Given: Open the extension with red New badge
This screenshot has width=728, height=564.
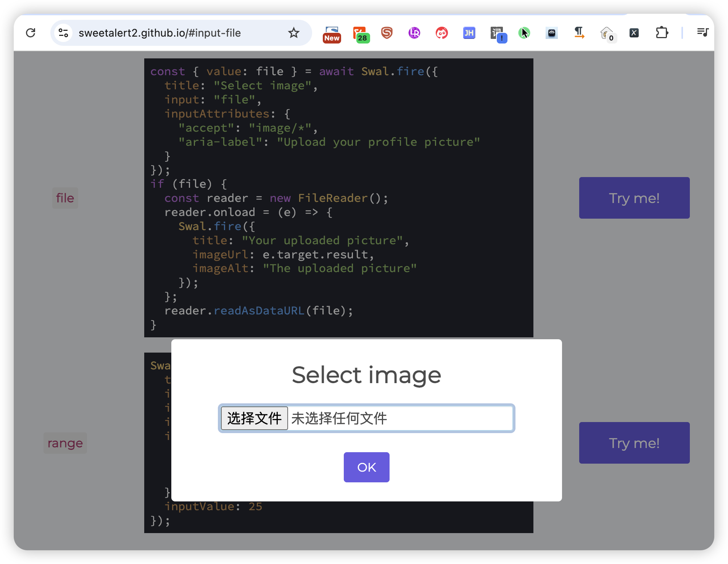Looking at the screenshot, I should point(332,34).
